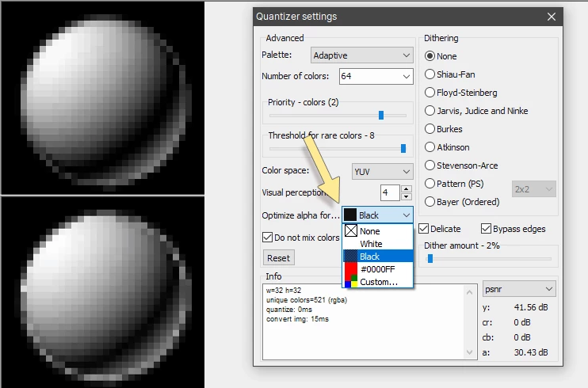Image resolution: width=588 pixels, height=388 pixels.
Task: Select Stevenson-Arce dithering
Action: (461, 165)
